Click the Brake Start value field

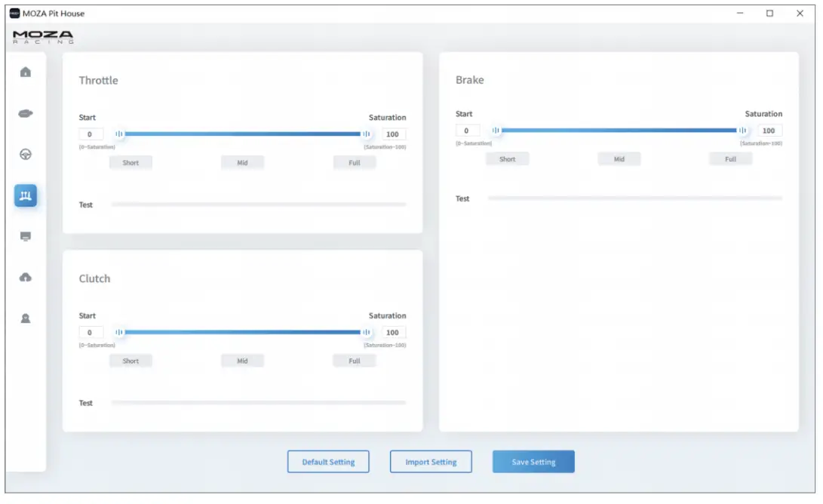[467, 131]
